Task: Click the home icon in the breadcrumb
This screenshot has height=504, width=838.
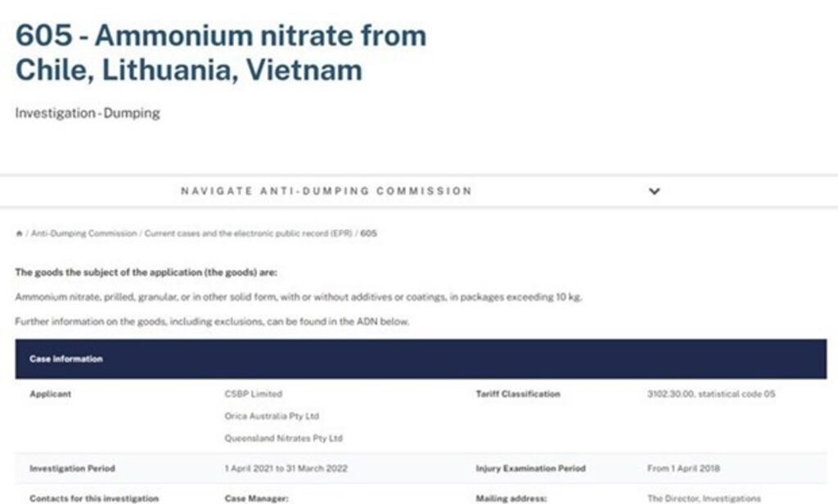Action: point(19,234)
